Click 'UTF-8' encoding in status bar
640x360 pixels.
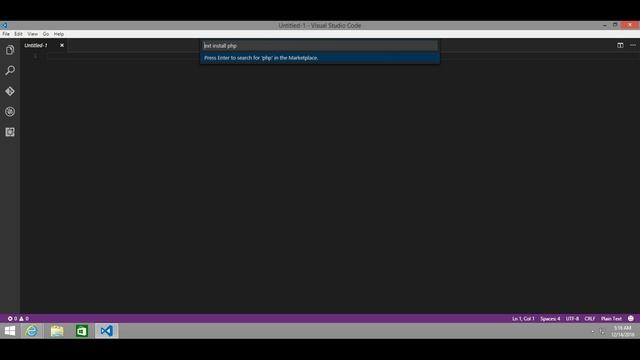pos(572,318)
